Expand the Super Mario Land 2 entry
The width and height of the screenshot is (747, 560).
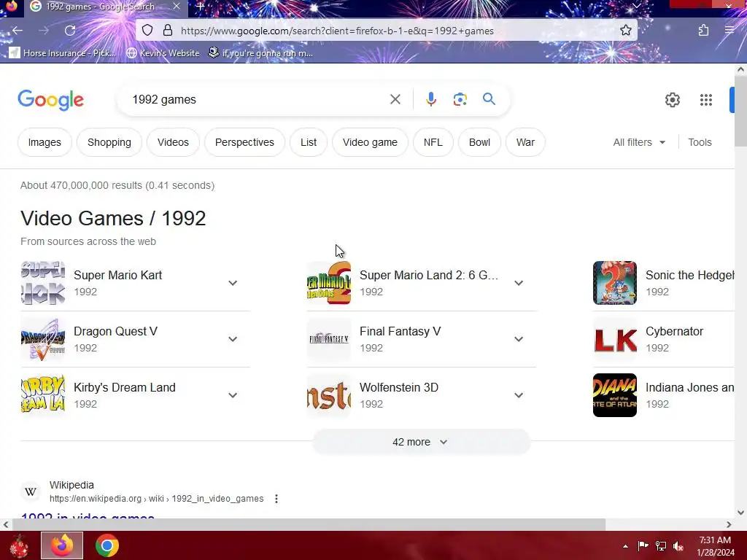(519, 283)
